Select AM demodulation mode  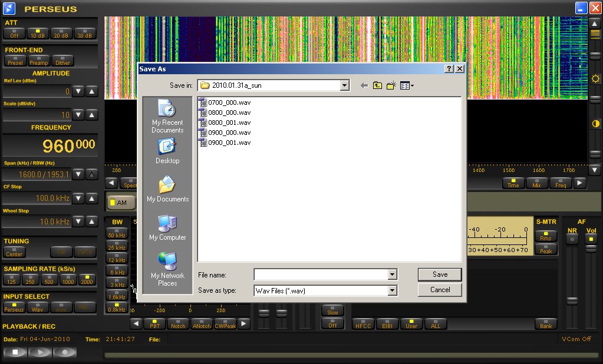point(121,203)
